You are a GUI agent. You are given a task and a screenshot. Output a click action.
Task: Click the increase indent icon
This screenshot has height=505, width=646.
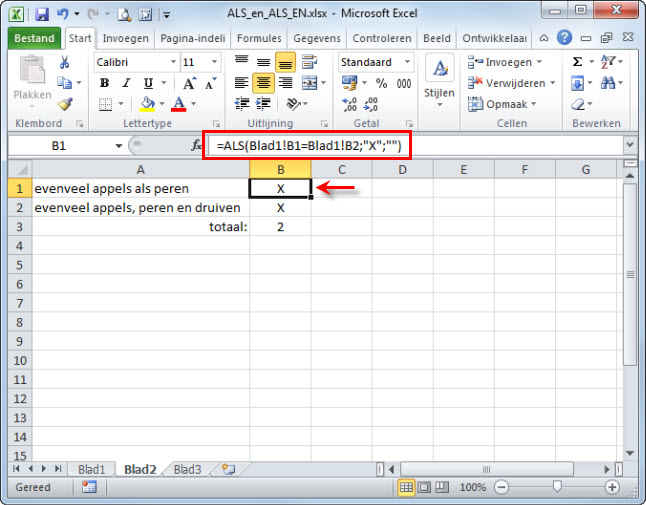(263, 104)
